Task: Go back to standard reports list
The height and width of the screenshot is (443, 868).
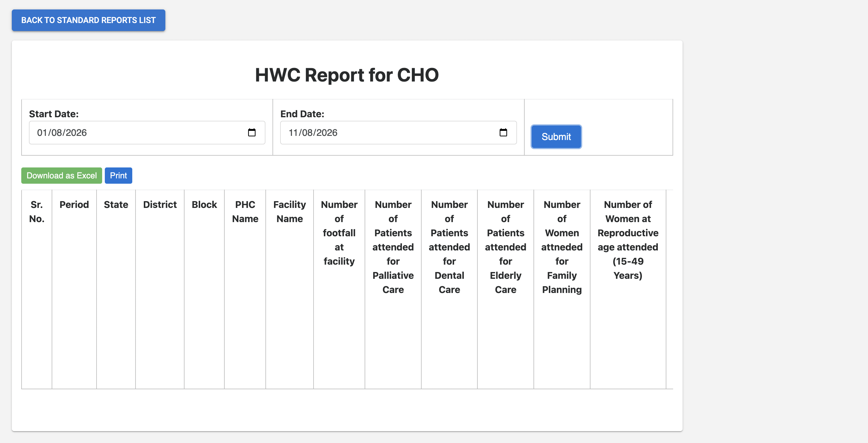Action: 89,20
